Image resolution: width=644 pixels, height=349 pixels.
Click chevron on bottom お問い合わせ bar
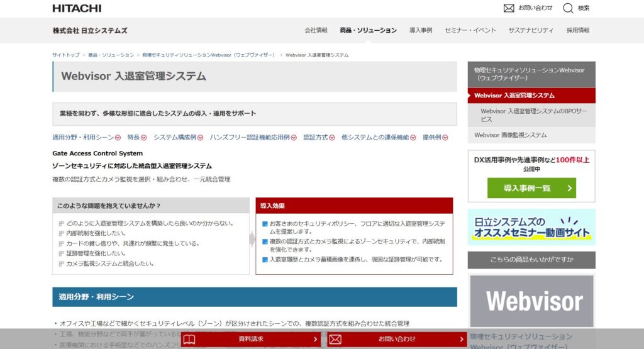pyautogui.click(x=461, y=339)
